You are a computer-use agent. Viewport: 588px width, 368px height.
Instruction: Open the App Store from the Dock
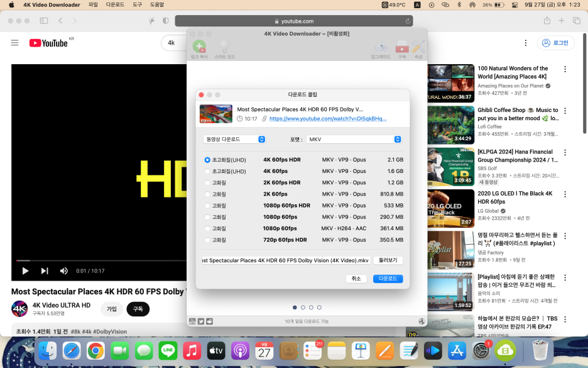pyautogui.click(x=457, y=351)
